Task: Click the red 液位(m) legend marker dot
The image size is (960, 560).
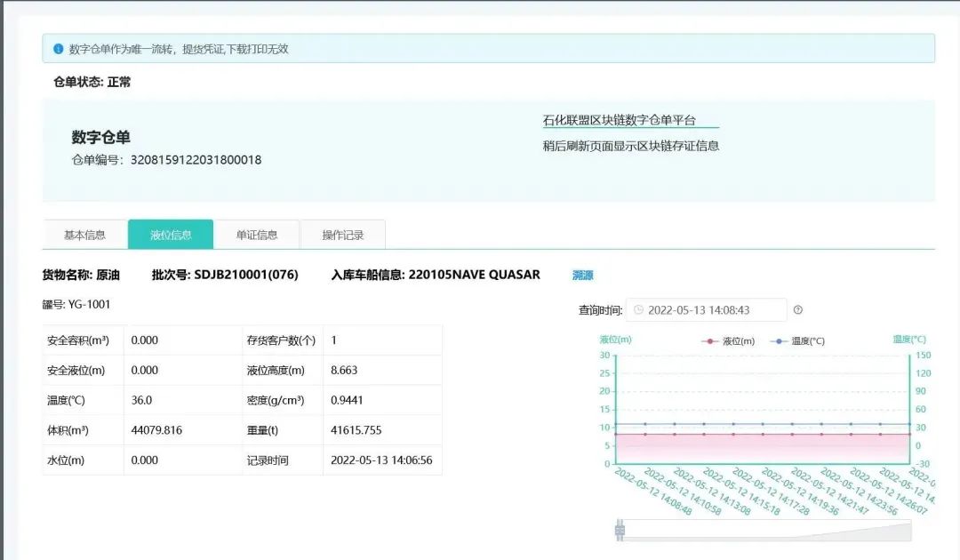Action: click(709, 340)
